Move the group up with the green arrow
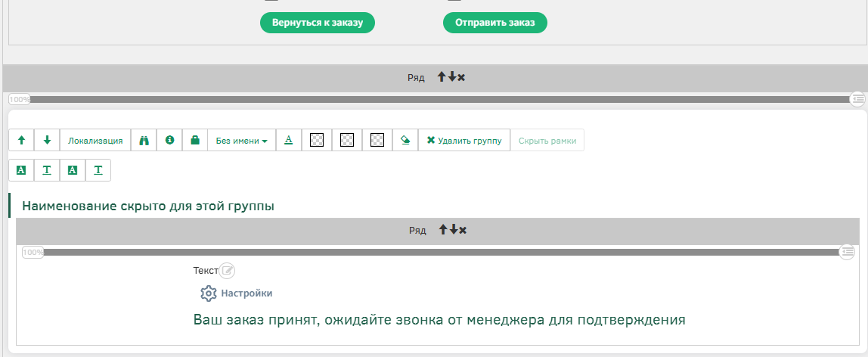Viewport: 868px width, 357px height. [21, 141]
